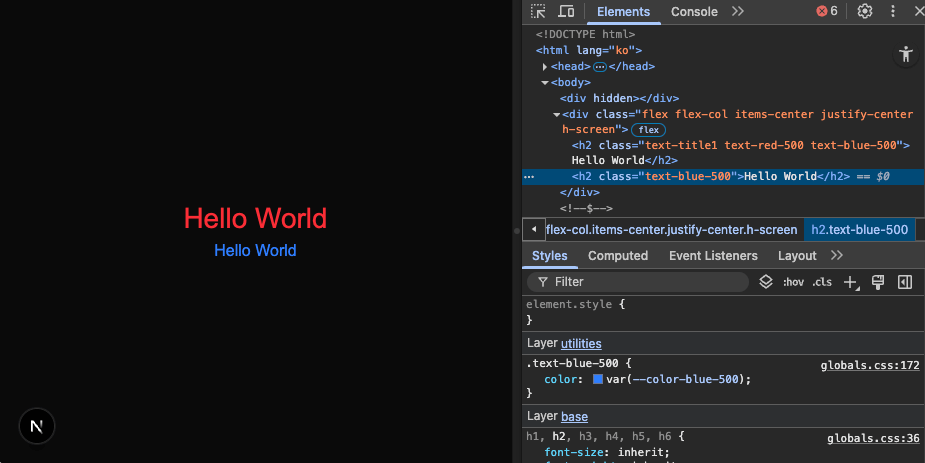Select the flex-col.items-center breadcrumb item
925x463 pixels.
(x=671, y=230)
